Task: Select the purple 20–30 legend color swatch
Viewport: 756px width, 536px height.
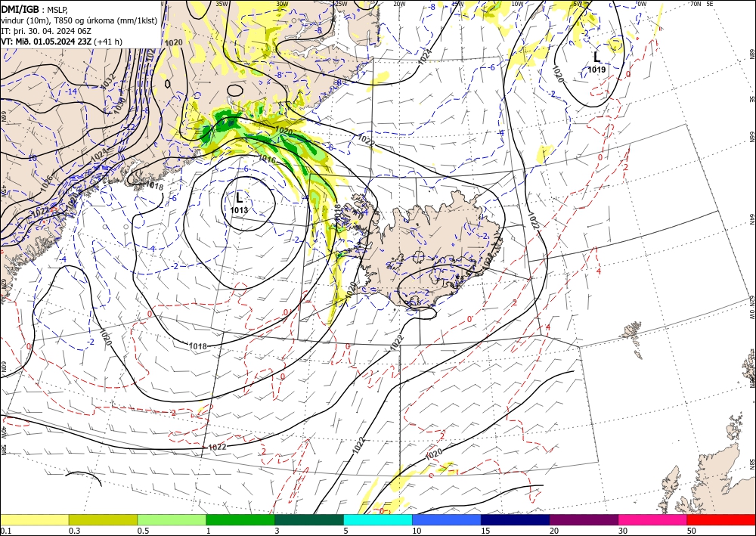Action: [x=584, y=519]
